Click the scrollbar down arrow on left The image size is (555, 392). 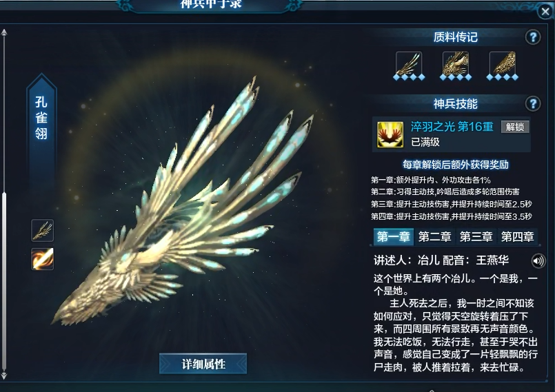coord(4,375)
